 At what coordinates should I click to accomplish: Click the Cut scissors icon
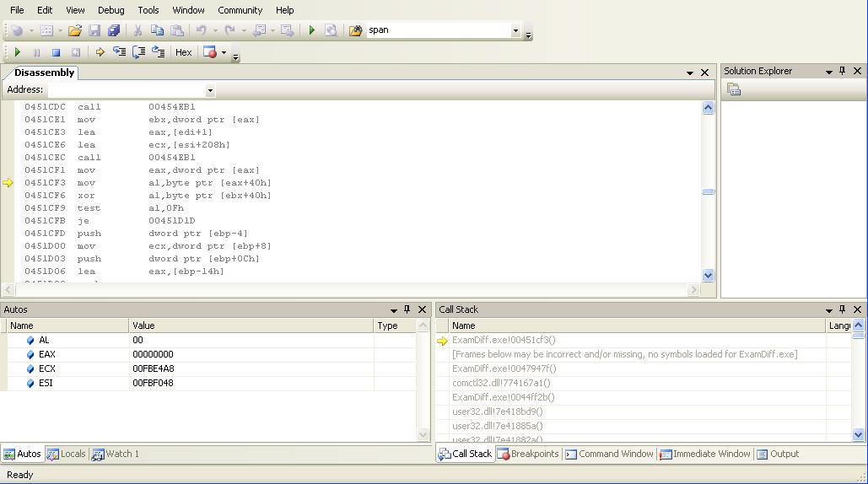tap(137, 30)
